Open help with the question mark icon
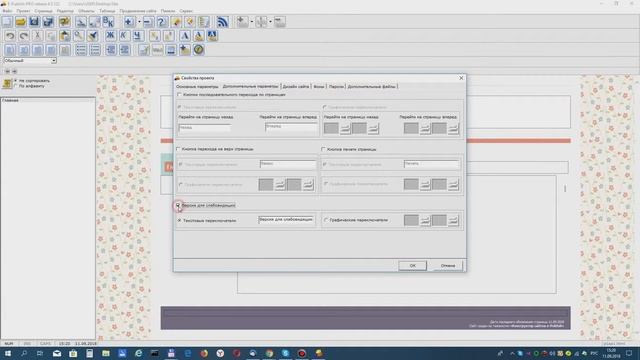 click(x=162, y=22)
